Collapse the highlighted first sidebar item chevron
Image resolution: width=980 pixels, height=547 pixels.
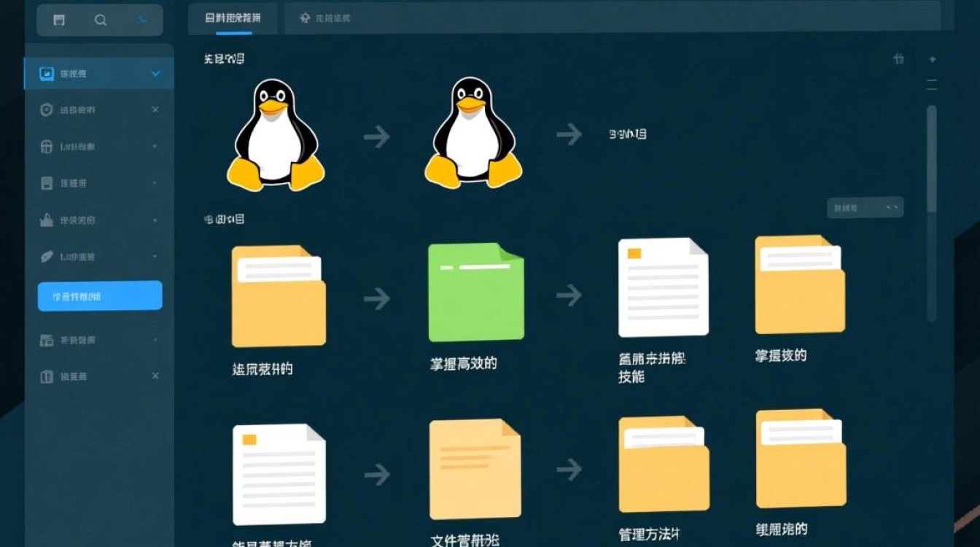click(155, 74)
